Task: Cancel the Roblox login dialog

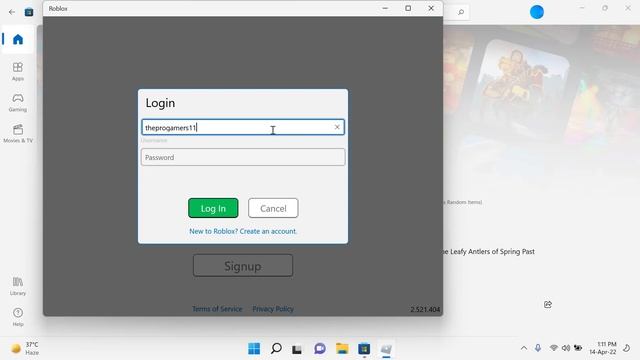Action: point(273,208)
